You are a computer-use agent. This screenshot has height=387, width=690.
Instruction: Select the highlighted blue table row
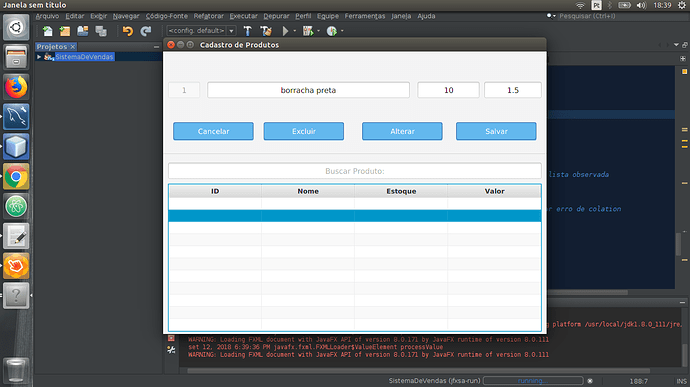[355, 216]
